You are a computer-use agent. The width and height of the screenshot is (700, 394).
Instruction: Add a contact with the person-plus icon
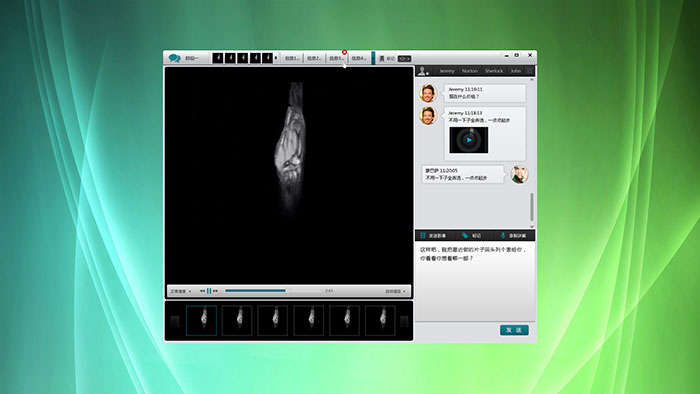pos(423,71)
